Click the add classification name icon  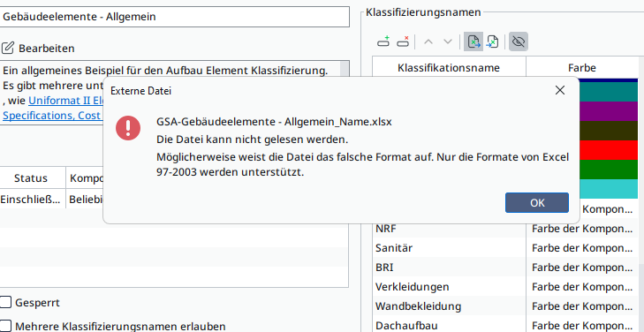[x=383, y=41]
